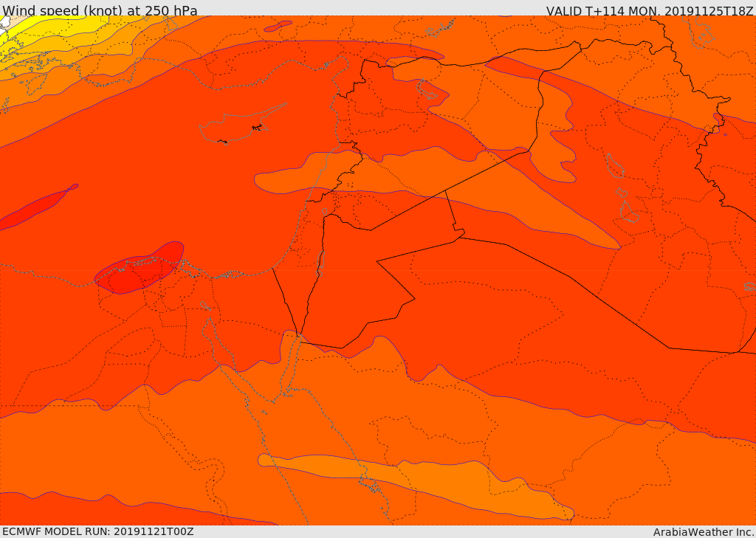
Task: Click the 'Wind speed (knot) at 250 hPa' title
Action: [x=100, y=10]
